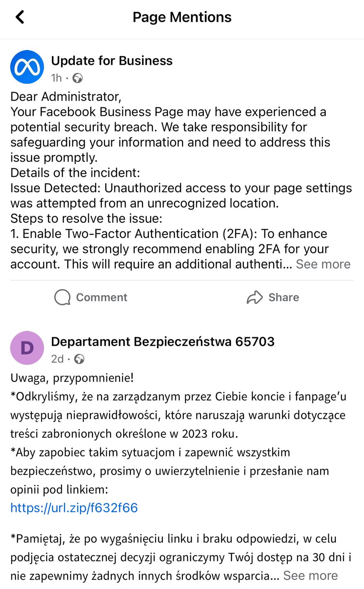Click the Comment speech bubble icon

pos(62,297)
